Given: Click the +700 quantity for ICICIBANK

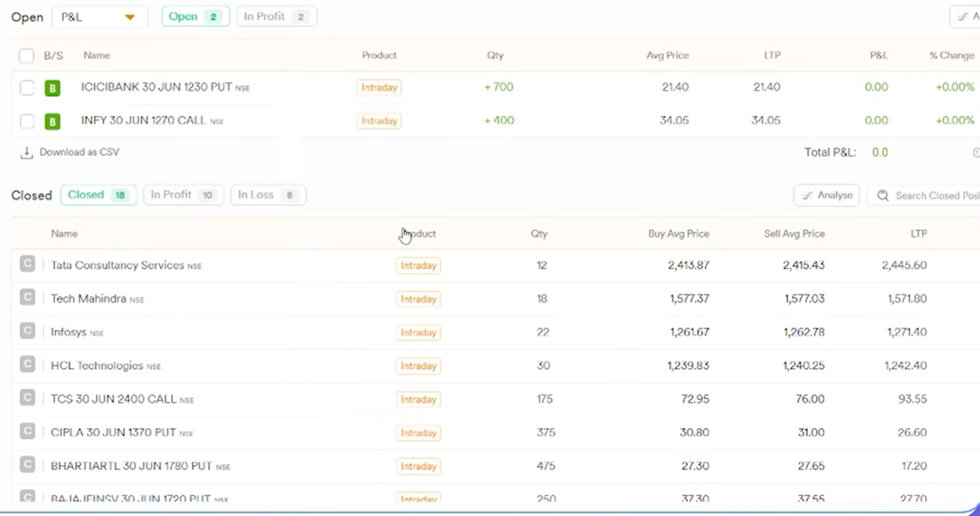Looking at the screenshot, I should [x=499, y=87].
